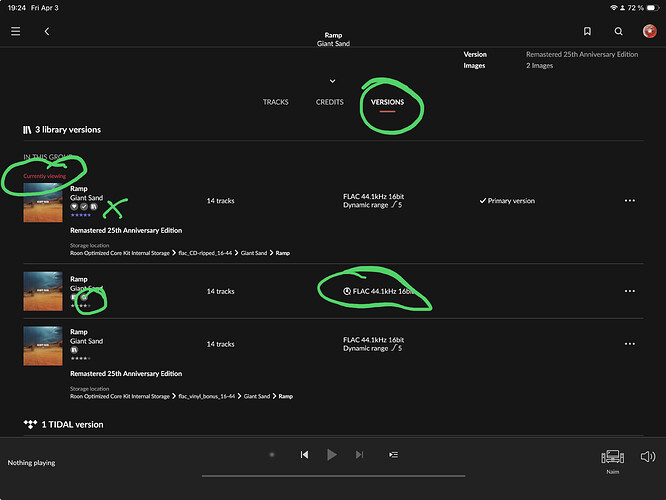The width and height of the screenshot is (666, 500).
Task: Open the bookmarks icon
Action: tap(587, 31)
